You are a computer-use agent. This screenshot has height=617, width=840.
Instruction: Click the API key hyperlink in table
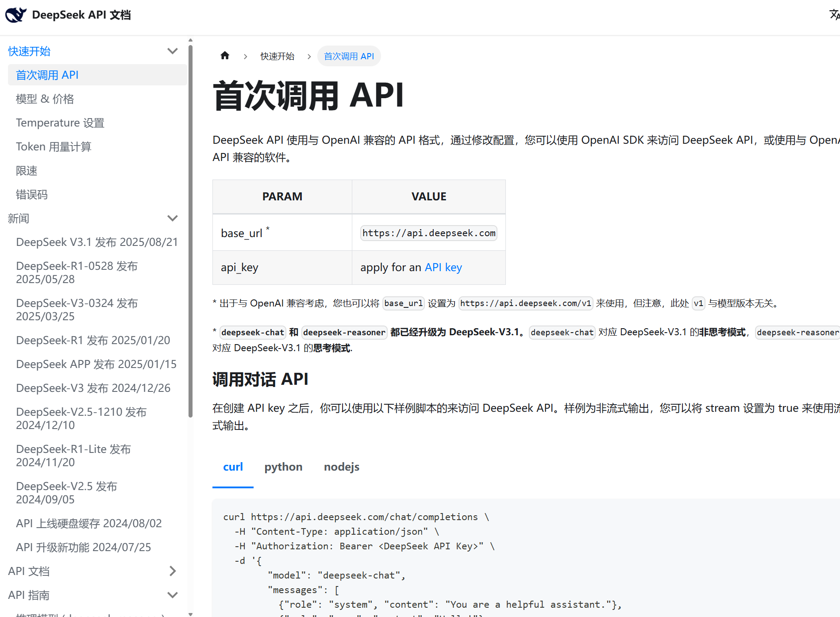point(443,267)
